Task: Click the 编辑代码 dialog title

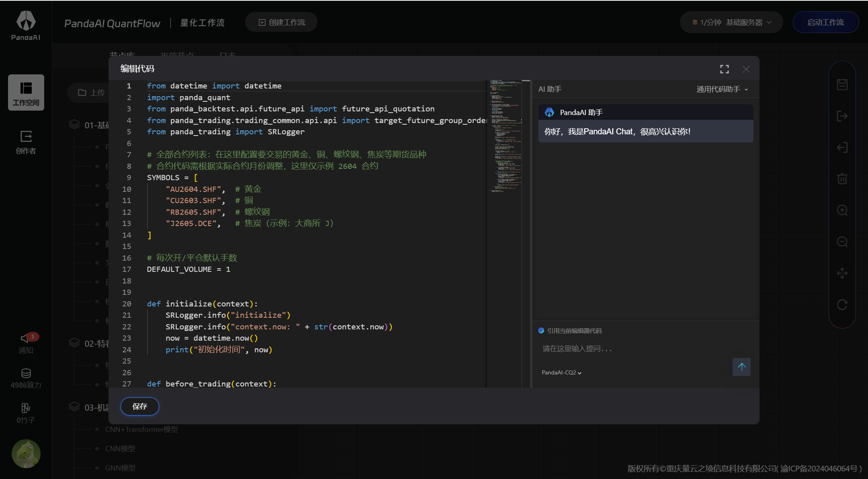Action: 137,69
